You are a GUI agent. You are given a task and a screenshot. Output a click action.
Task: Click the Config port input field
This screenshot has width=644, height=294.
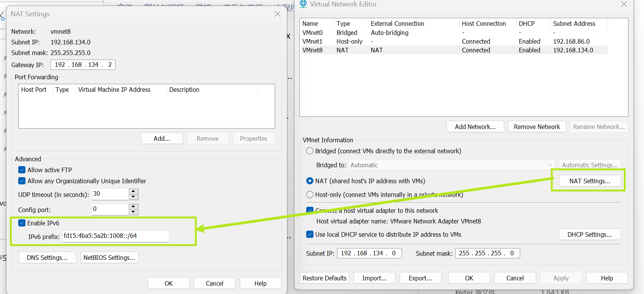111,209
